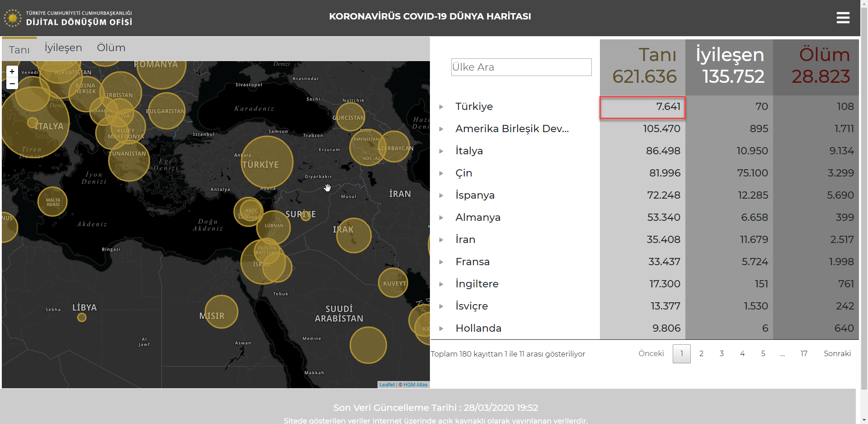This screenshot has height=424, width=868.
Task: Click the Irak case circle marker
Action: point(354,235)
